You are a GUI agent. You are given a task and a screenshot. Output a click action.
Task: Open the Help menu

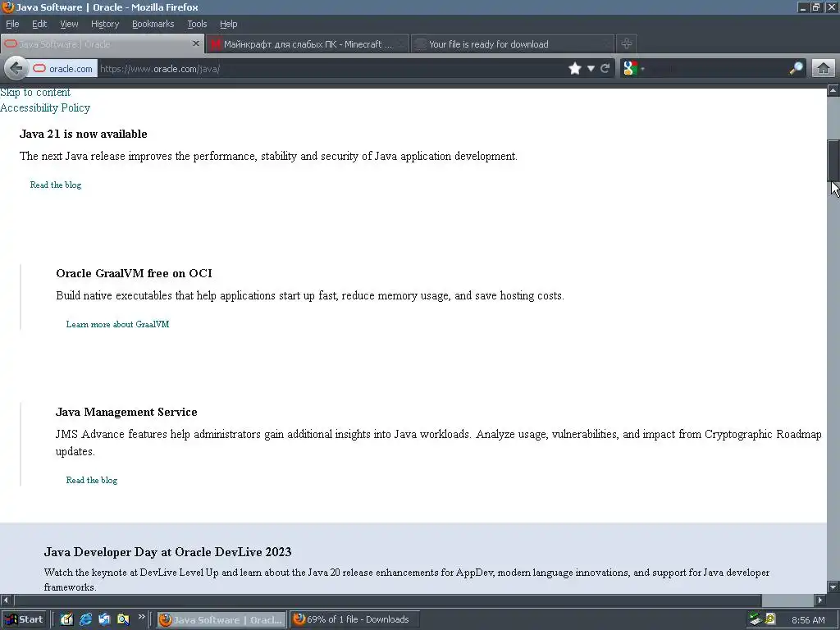click(228, 24)
